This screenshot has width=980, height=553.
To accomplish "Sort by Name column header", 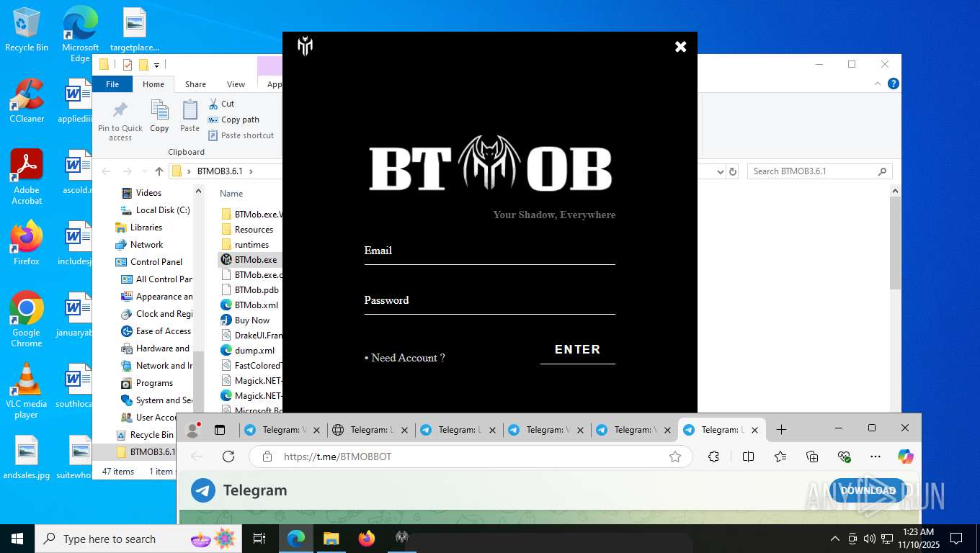I will (231, 193).
